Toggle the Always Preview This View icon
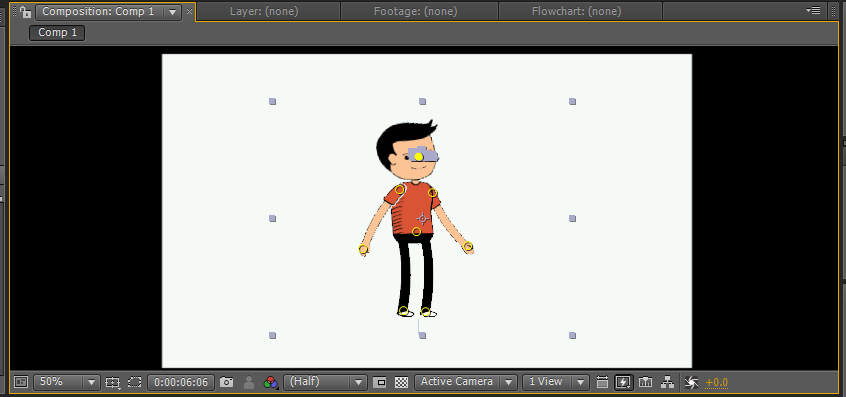Screen dimensions: 846x397 (x=21, y=382)
